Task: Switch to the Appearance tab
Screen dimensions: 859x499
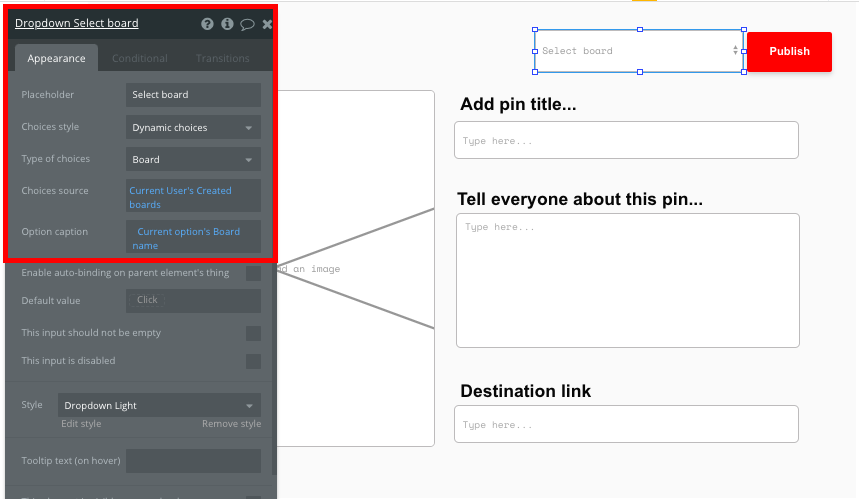Action: 56,58
